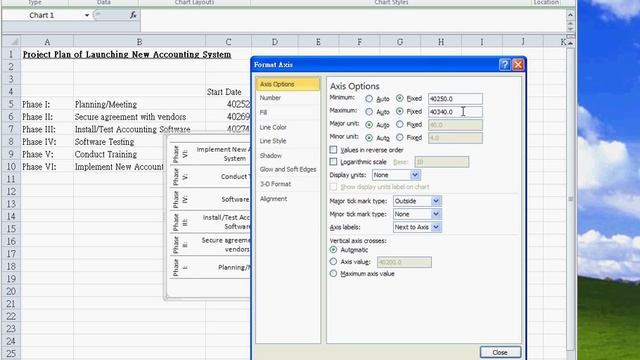This screenshot has width=640, height=360.
Task: Open the Minor tick mark type dropdown
Action: tap(436, 214)
